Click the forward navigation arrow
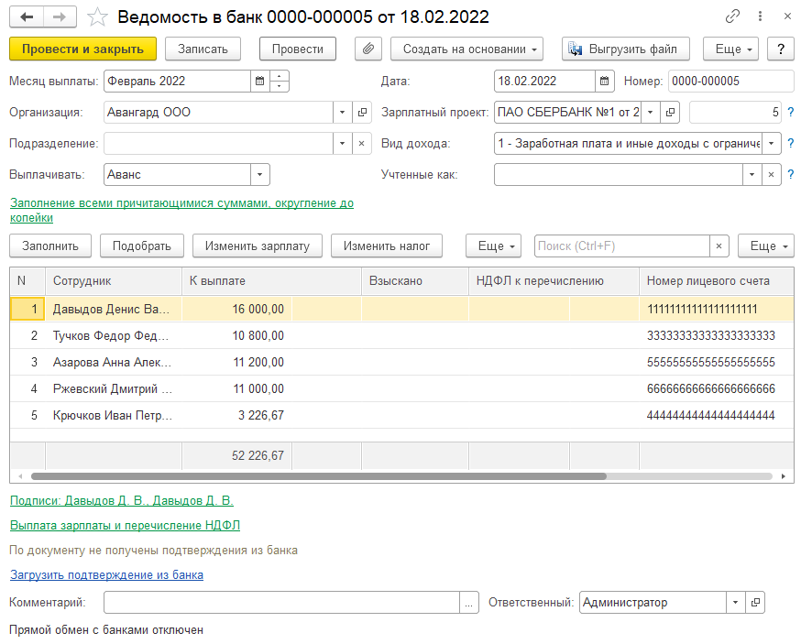Screen dimensions: 812x644 click(60, 16)
